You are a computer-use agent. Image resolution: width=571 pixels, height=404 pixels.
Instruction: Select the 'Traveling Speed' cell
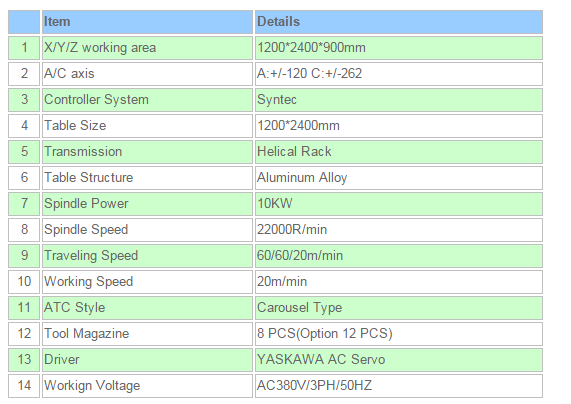tap(147, 256)
